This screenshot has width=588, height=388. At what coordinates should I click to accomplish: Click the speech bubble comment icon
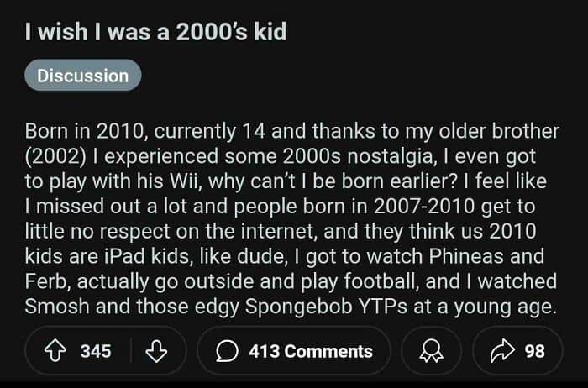pyautogui.click(x=227, y=351)
